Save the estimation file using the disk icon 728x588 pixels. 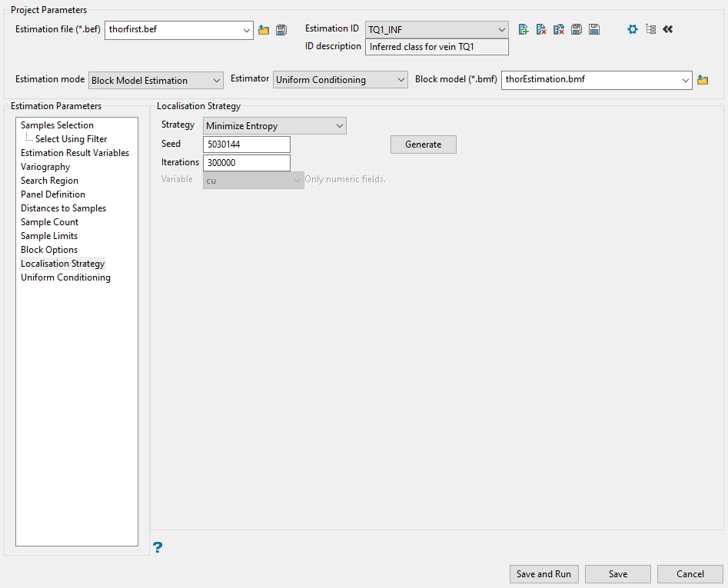281,30
